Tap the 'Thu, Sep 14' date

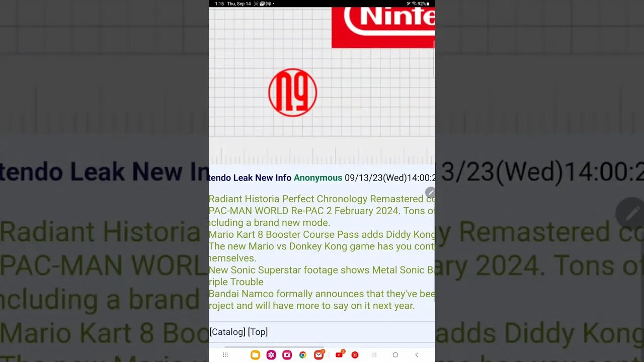click(239, 4)
